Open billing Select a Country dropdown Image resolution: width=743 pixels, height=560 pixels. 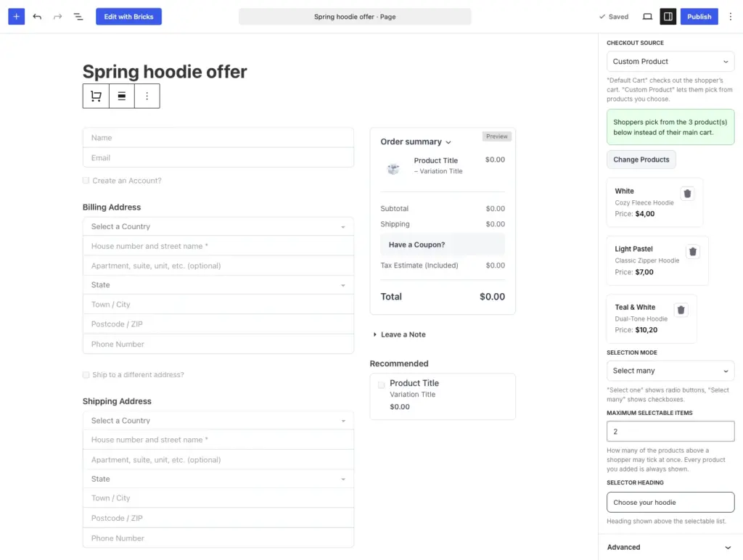pos(218,226)
